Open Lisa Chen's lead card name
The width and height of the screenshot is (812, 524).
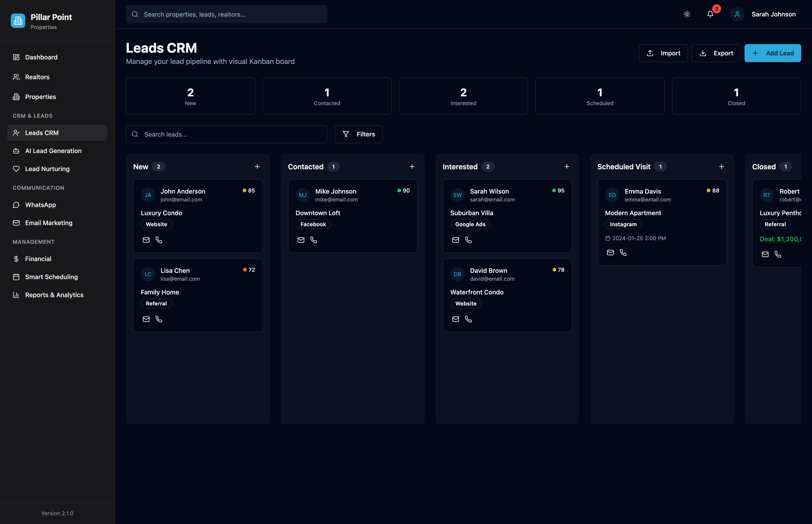tap(175, 271)
